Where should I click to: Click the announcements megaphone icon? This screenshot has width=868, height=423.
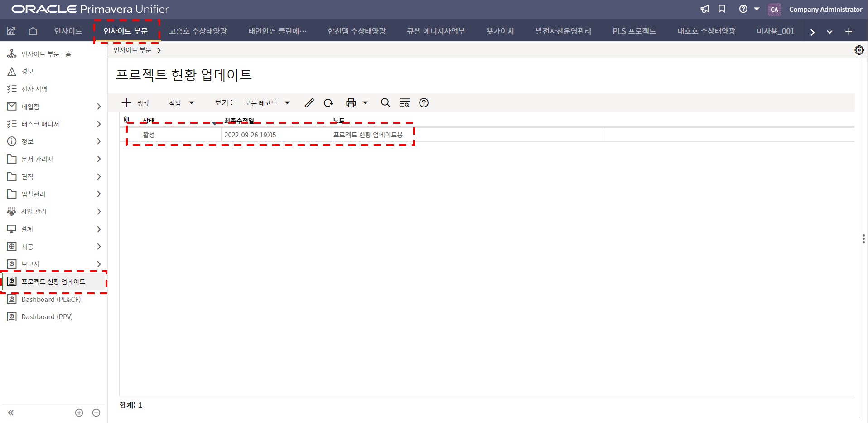[x=705, y=9]
